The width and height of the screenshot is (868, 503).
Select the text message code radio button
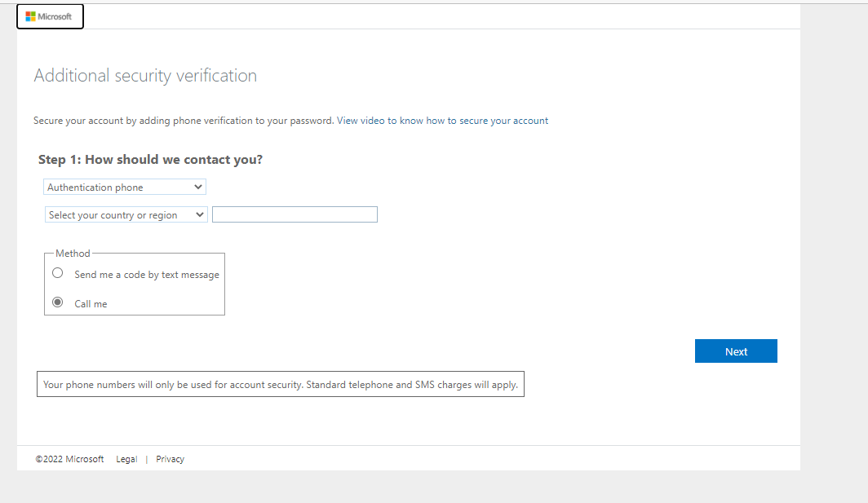(x=58, y=274)
